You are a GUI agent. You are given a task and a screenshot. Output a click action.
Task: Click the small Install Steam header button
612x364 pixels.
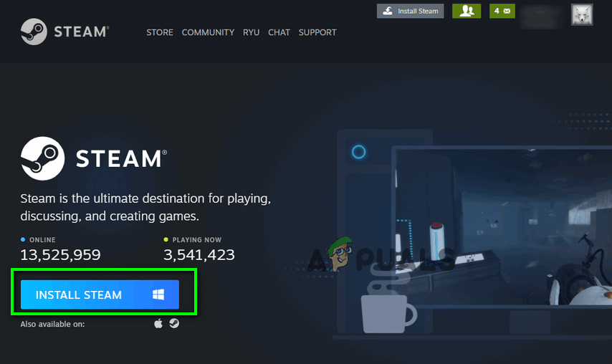(410, 11)
